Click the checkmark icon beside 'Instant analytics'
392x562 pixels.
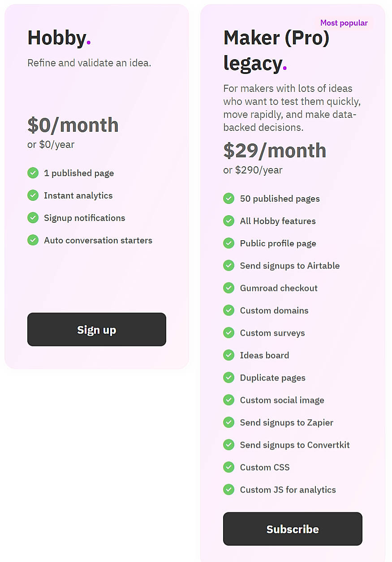tap(33, 195)
